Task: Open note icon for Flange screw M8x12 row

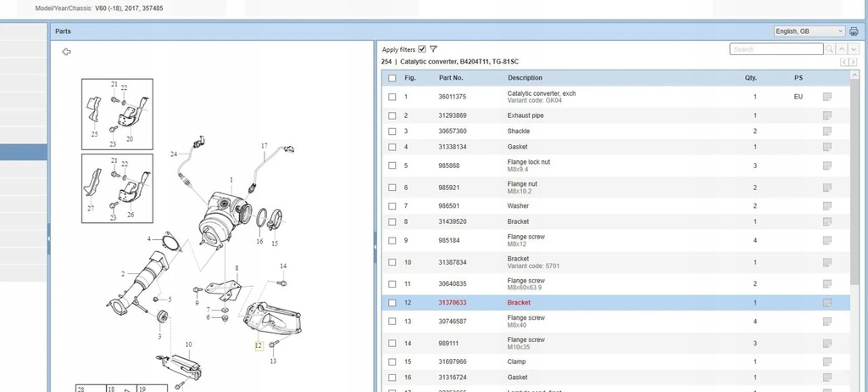Action: pyautogui.click(x=827, y=241)
